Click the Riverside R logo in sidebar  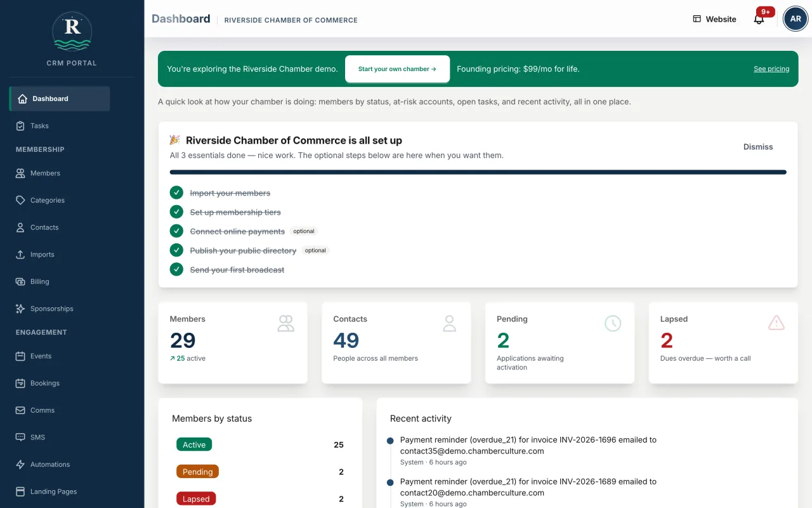click(72, 30)
